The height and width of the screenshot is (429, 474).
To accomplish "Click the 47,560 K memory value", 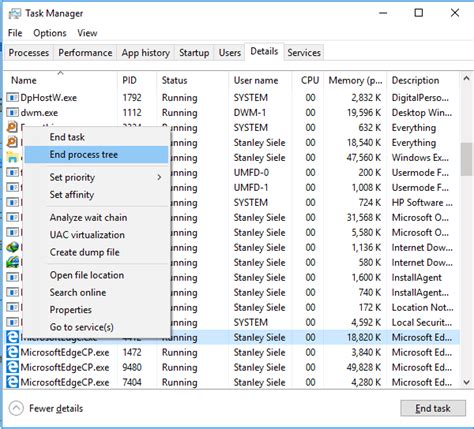I will pos(364,158).
